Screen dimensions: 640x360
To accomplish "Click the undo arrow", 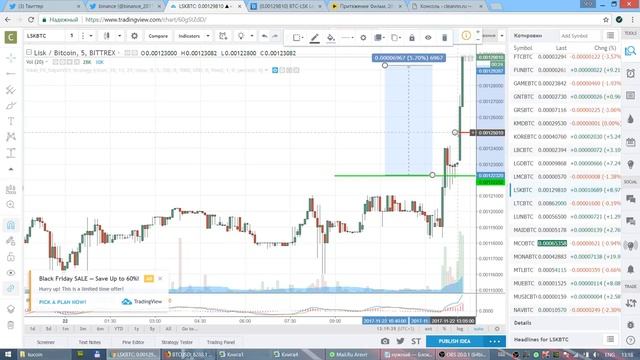I will 264,36.
